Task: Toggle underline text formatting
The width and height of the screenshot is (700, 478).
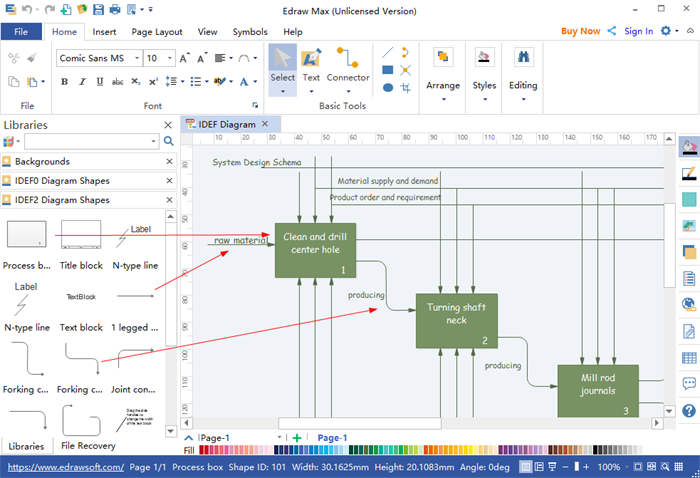Action: coord(97,82)
